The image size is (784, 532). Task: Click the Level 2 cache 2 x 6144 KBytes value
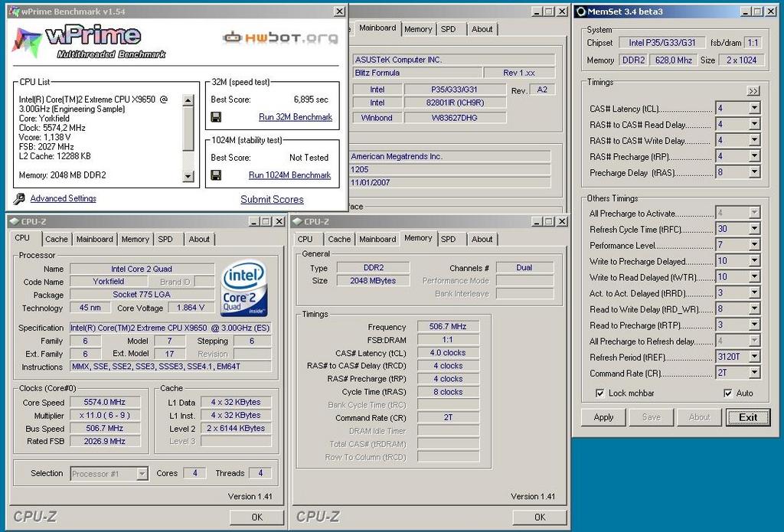(236, 428)
